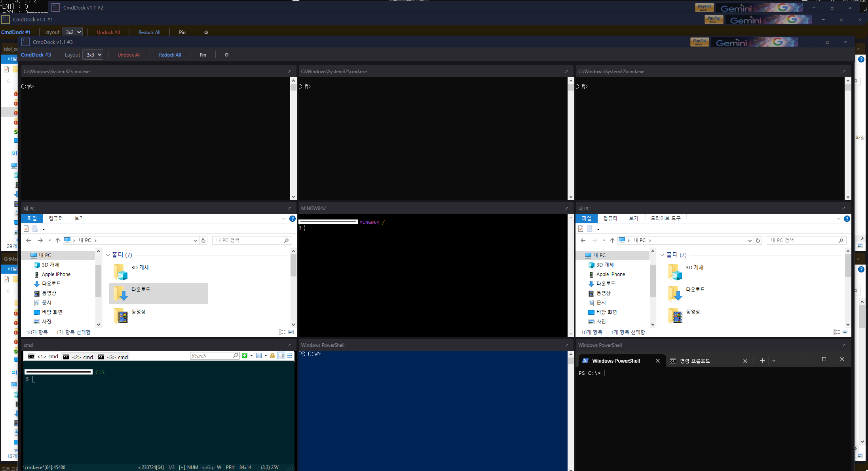
Task: Toggle the ConEmu lock icon
Action: tap(273, 356)
